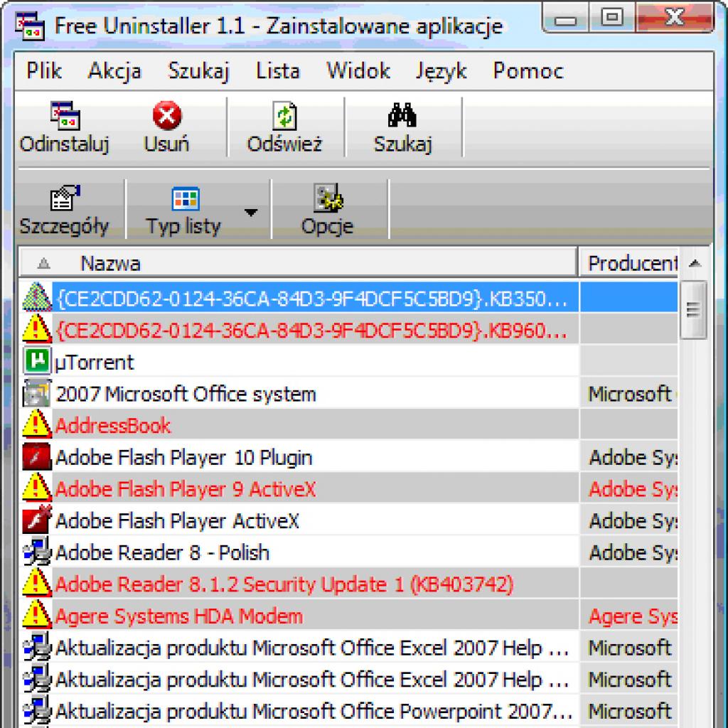The image size is (728, 728).
Task: Click the producer cell of Adobe Reader 8 - Polish
Action: click(628, 551)
